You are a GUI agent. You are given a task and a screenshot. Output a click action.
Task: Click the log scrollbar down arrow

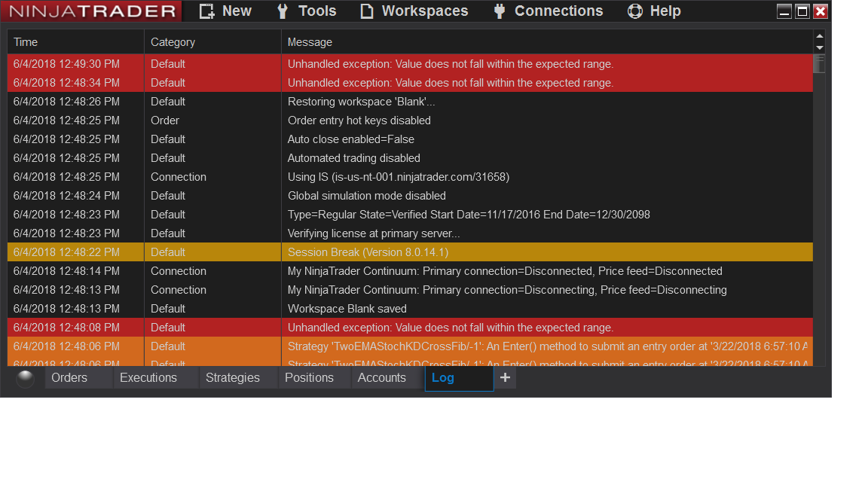point(819,48)
